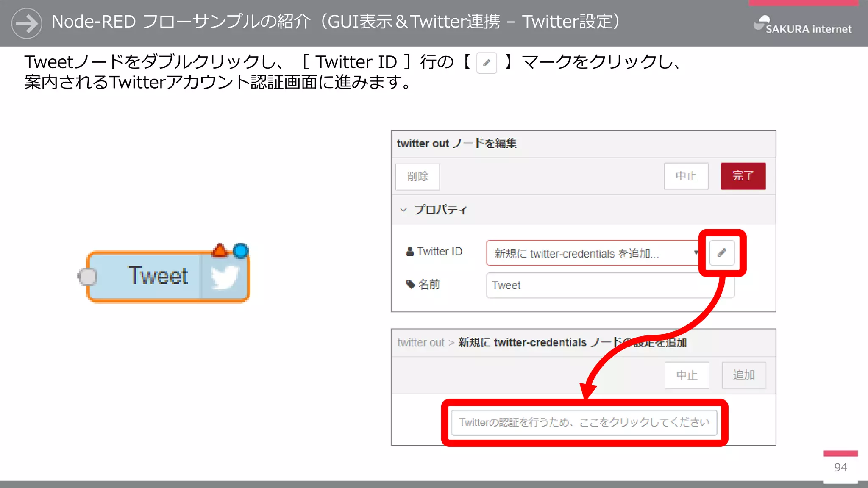Click the twitter out breadcrumb link

pyautogui.click(x=421, y=342)
